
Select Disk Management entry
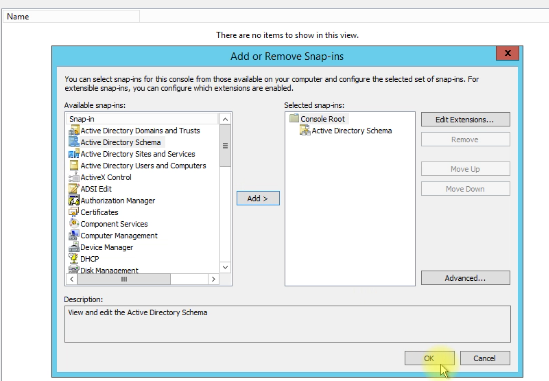coord(109,270)
